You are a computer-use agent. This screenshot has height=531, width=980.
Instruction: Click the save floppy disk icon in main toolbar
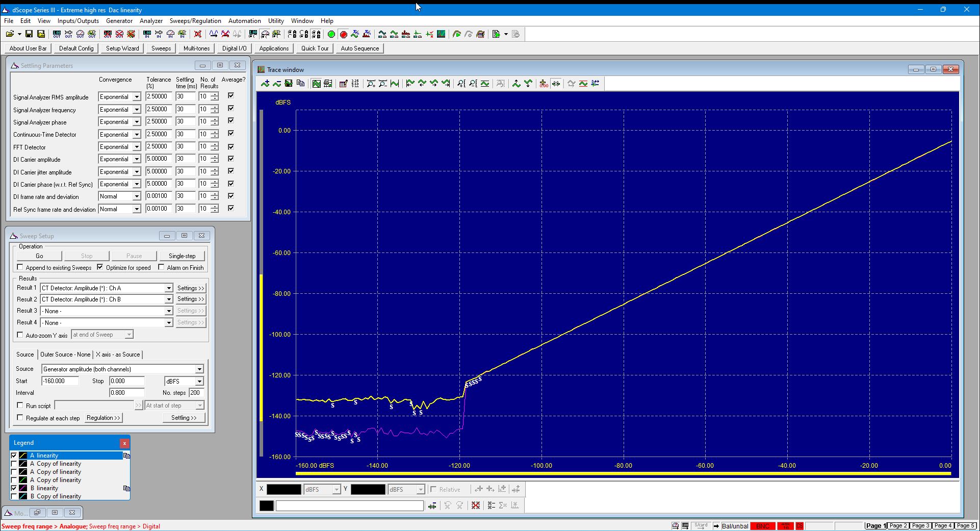point(29,34)
